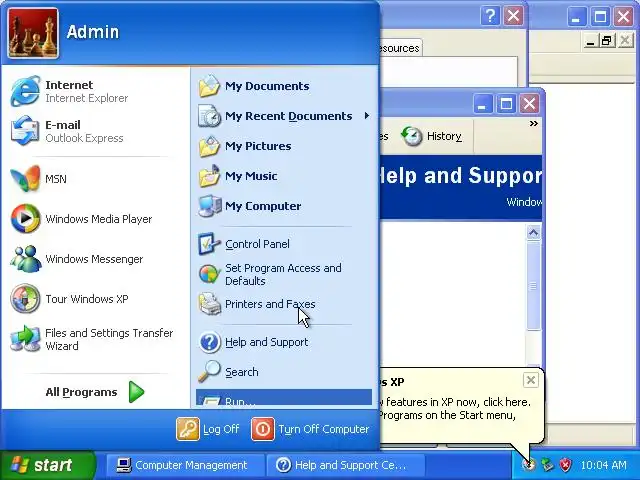Click the Log Off button
640x480 pixels.
click(x=208, y=429)
